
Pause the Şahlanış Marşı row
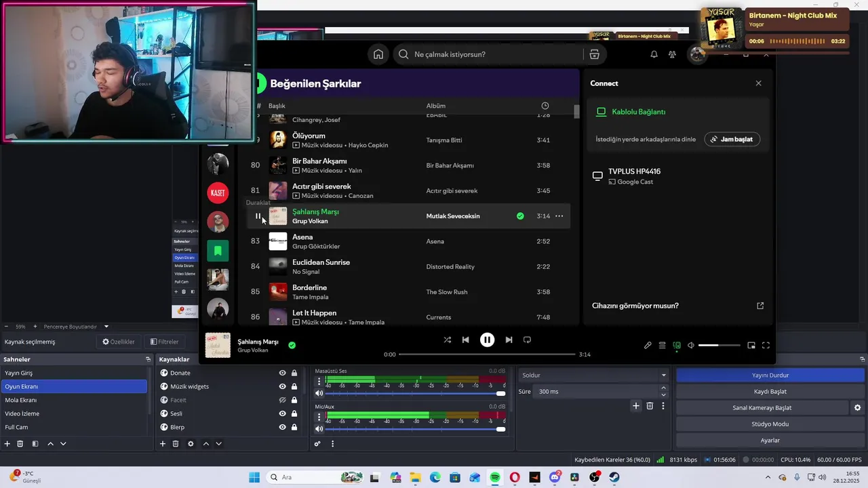tap(258, 216)
